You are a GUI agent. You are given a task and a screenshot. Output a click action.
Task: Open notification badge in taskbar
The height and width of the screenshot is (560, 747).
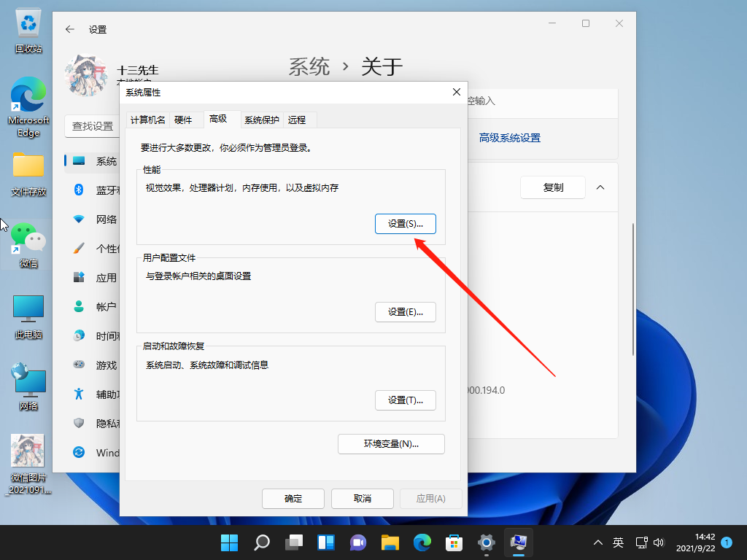click(727, 542)
